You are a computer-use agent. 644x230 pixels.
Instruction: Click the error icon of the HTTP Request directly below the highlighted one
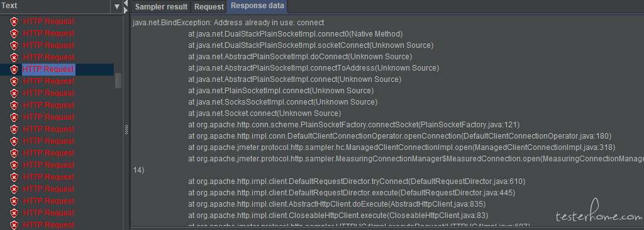14,81
